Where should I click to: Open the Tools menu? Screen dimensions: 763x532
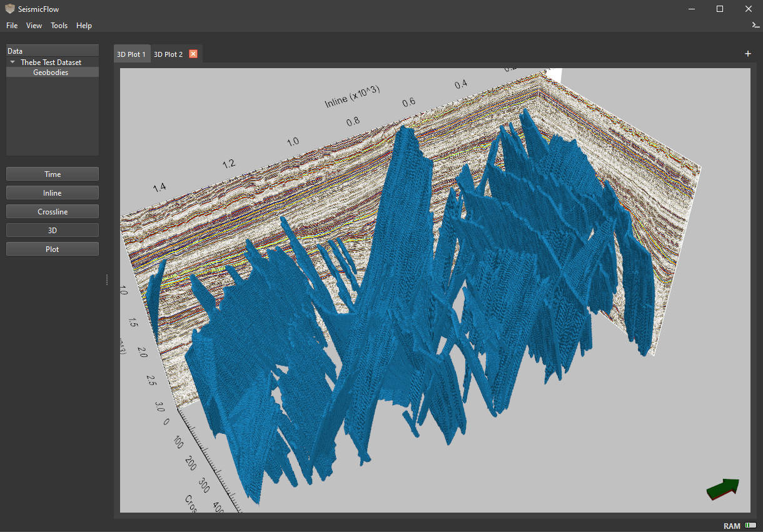59,26
